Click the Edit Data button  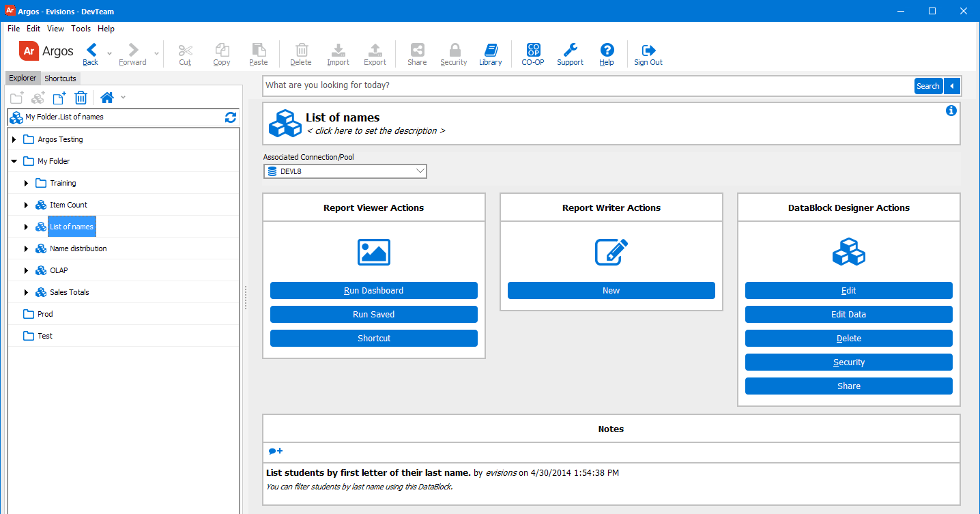tap(849, 315)
